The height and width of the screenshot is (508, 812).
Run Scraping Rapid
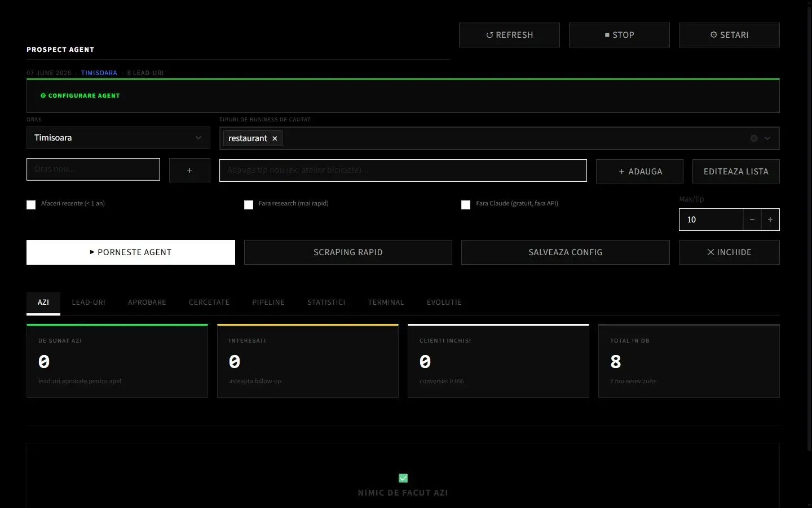coord(348,252)
